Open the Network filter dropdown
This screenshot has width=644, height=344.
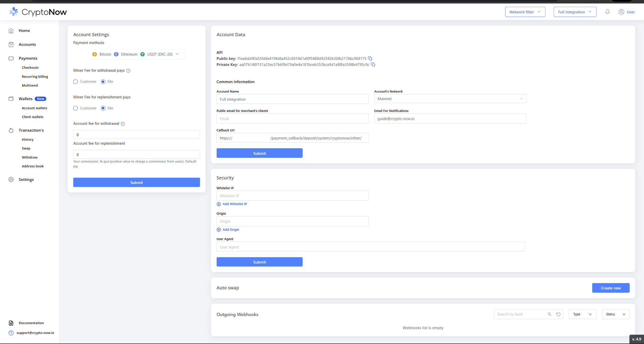pos(525,12)
